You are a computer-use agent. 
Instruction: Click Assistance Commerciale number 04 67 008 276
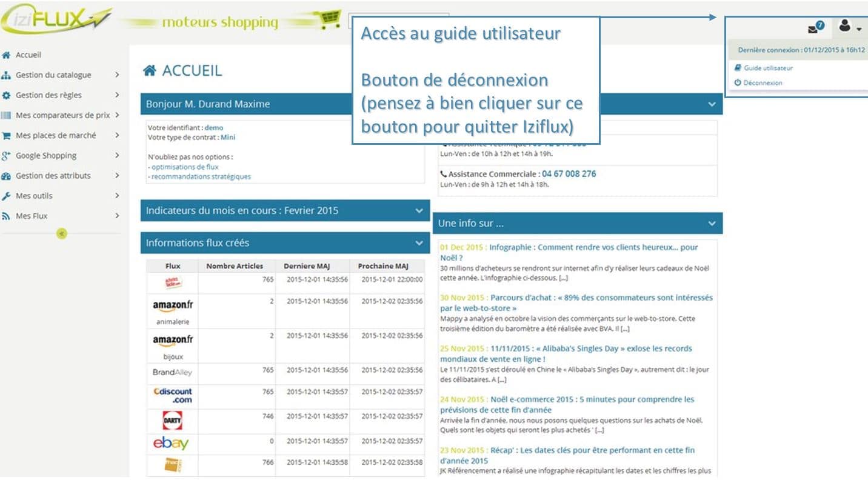tap(569, 174)
